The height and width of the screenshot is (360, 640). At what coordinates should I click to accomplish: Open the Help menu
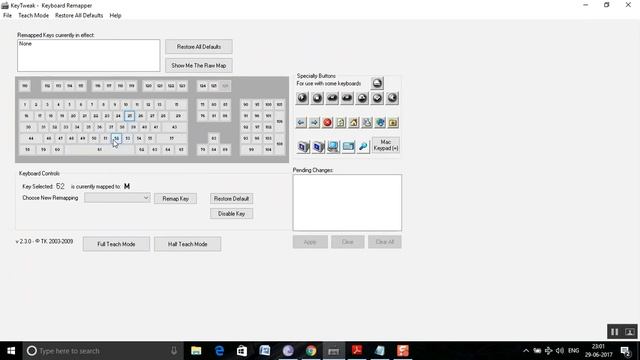[116, 16]
